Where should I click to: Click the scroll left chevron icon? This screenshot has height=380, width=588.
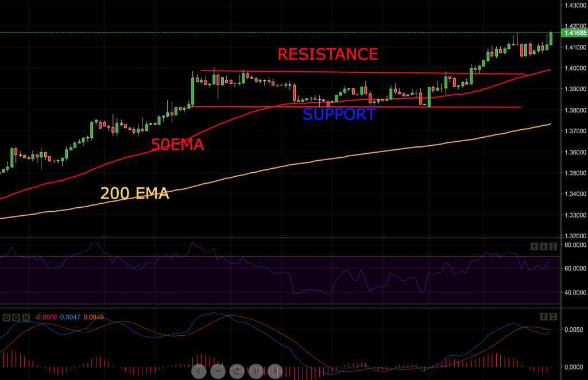199,371
